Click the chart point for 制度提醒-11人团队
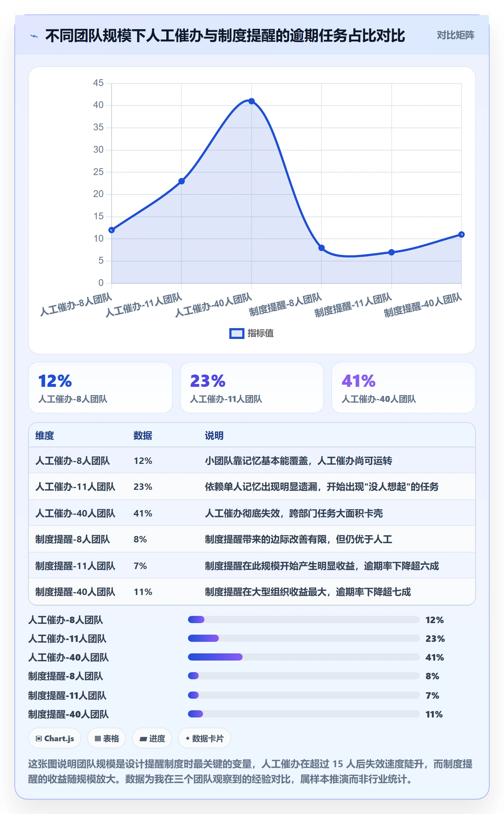 click(392, 252)
